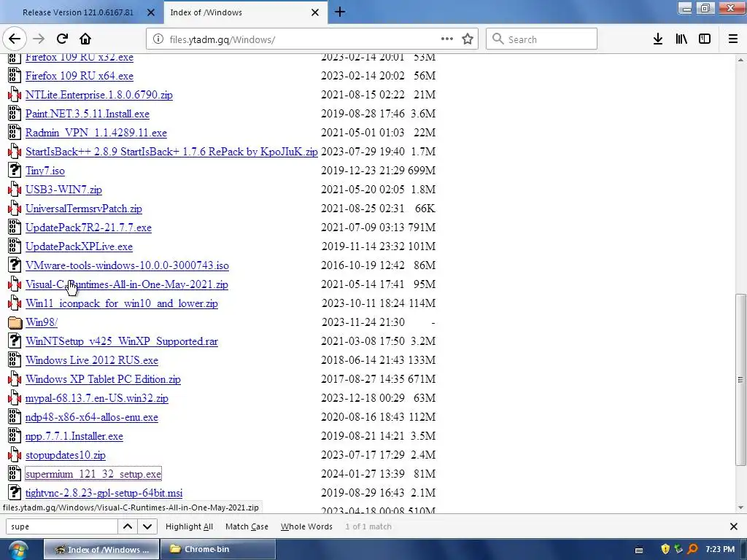Open the Windows Start menu
The height and width of the screenshot is (560, 747).
tap(18, 550)
